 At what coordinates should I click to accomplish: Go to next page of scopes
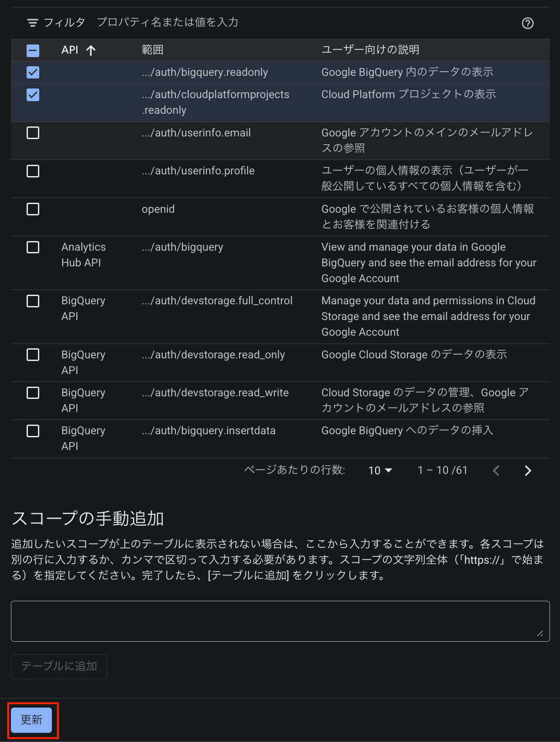click(x=528, y=470)
